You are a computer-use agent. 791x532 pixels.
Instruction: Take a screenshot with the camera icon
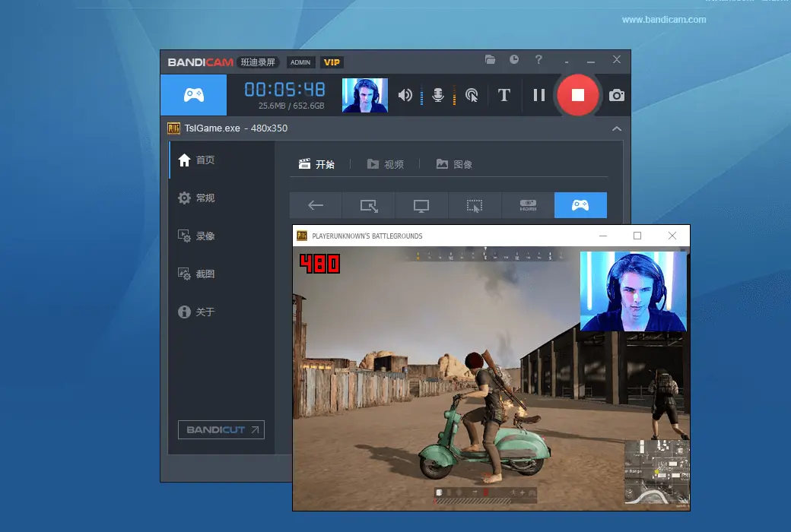[617, 95]
